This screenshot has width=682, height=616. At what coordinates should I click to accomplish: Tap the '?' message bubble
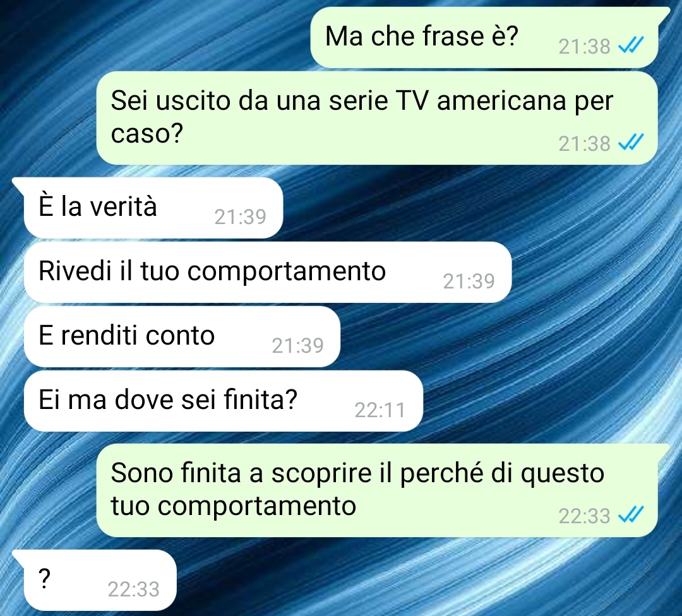(x=100, y=581)
